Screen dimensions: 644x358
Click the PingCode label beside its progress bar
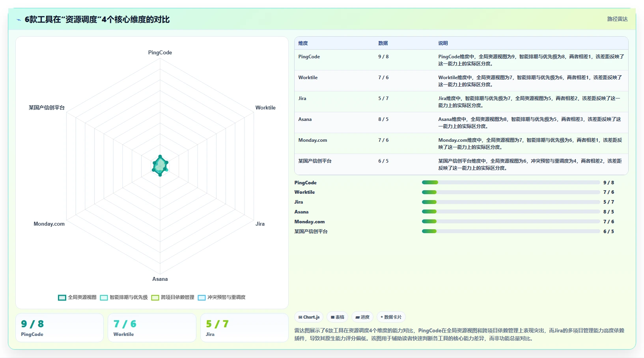point(306,183)
